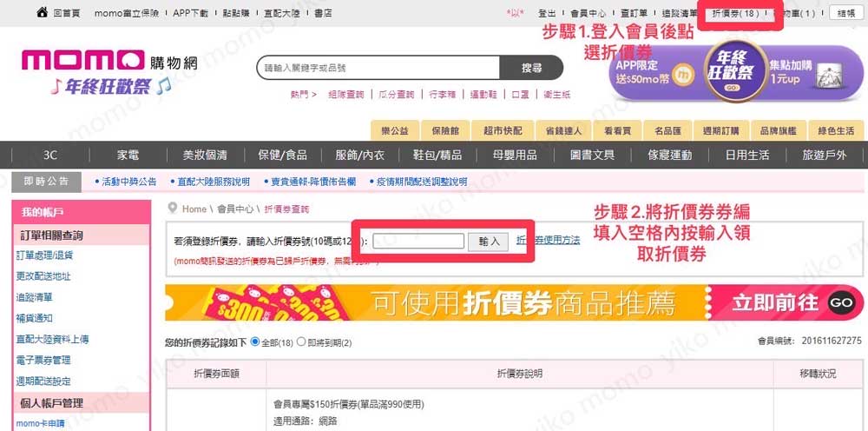Open the 美妝個清 category menu
The image size is (868, 431).
(x=205, y=156)
